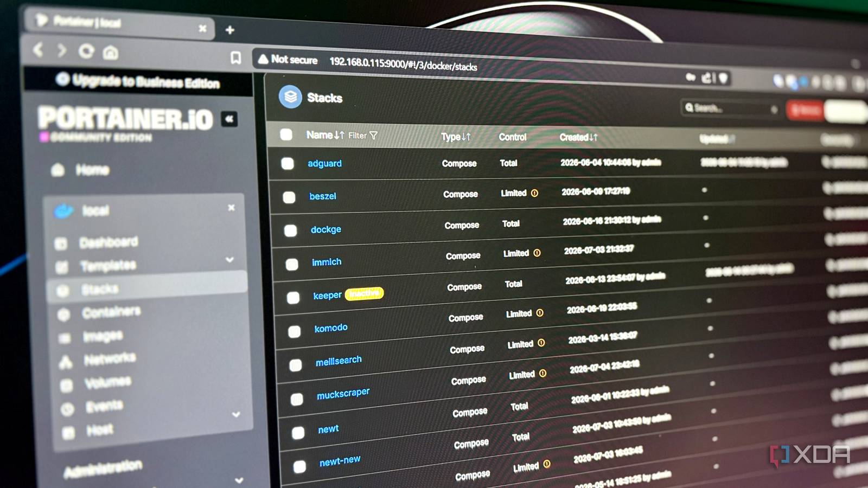
Task: Open Dashboard via its sidebar icon
Action: [61, 244]
